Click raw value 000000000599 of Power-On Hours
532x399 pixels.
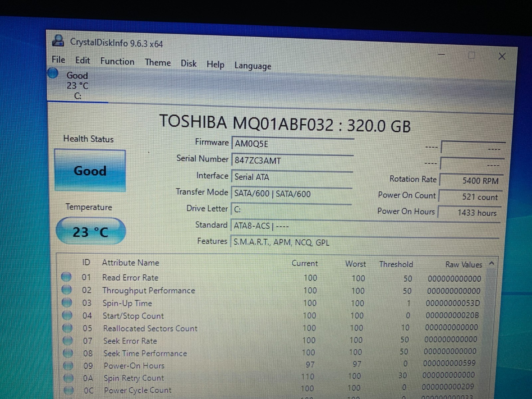click(x=449, y=363)
